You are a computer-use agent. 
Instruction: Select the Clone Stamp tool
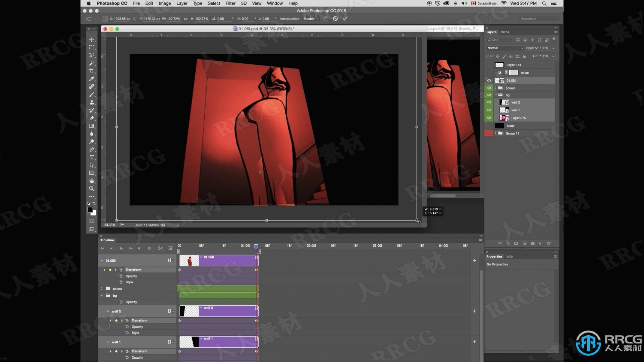pos(92,102)
